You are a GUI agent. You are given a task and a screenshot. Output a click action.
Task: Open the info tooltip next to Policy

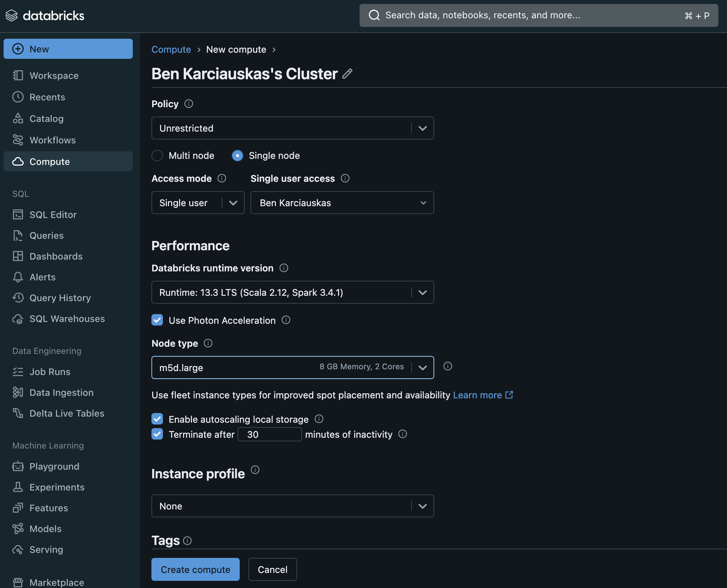(x=189, y=104)
